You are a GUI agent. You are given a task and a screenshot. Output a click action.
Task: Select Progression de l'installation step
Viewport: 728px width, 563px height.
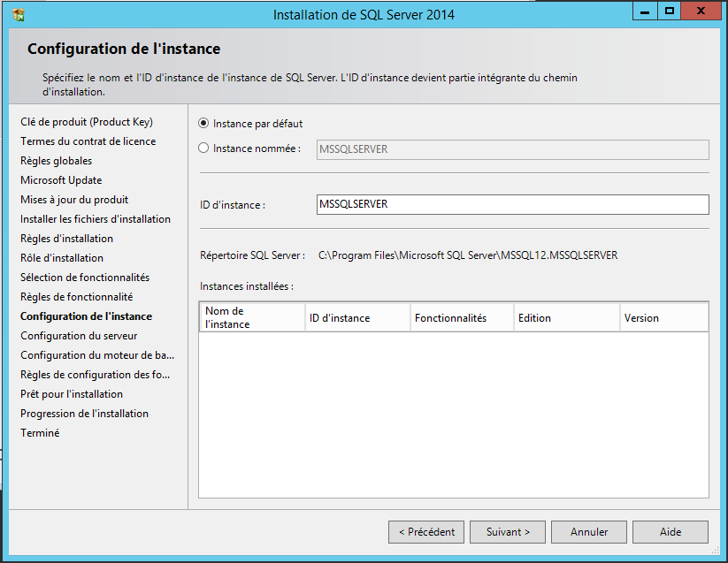tap(85, 415)
